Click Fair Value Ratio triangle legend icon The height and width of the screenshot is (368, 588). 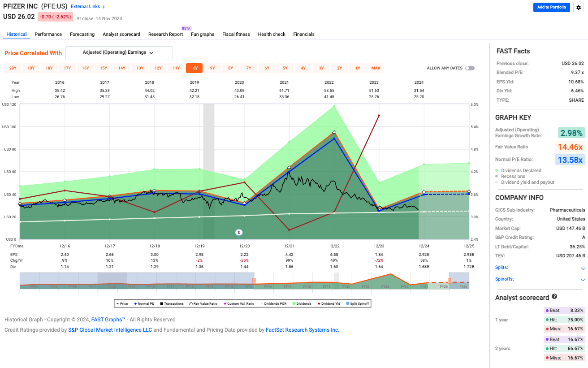pos(191,304)
